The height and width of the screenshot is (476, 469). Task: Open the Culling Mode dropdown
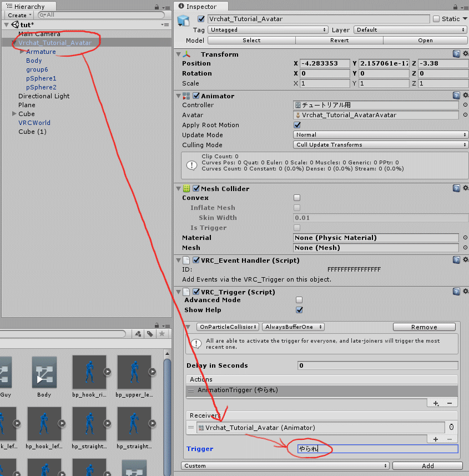click(381, 145)
